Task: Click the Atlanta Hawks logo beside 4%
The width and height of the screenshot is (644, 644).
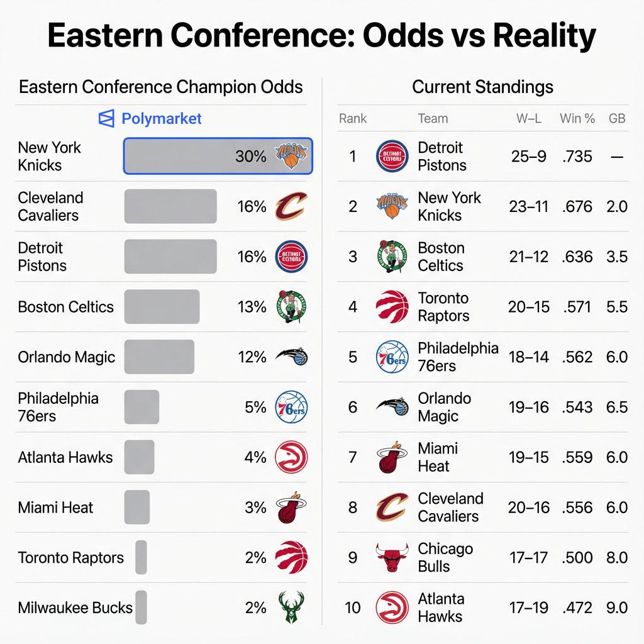Action: click(x=291, y=457)
